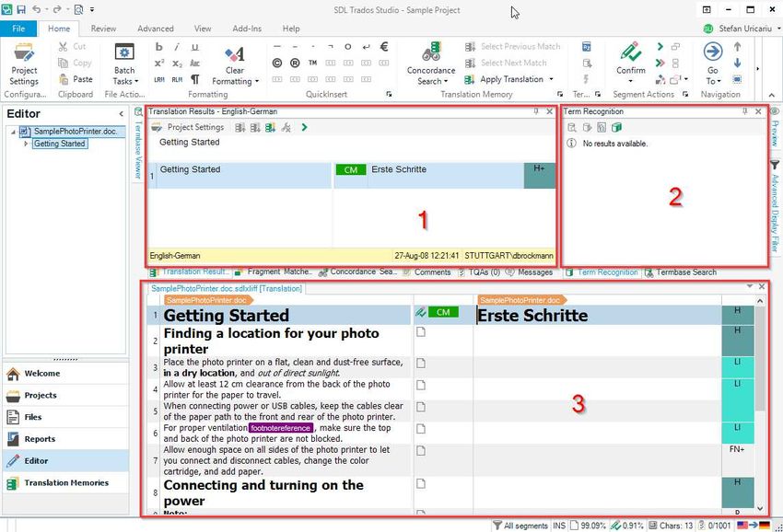The width and height of the screenshot is (783, 532).
Task: Click the All segments display filter in status bar
Action: point(520,526)
